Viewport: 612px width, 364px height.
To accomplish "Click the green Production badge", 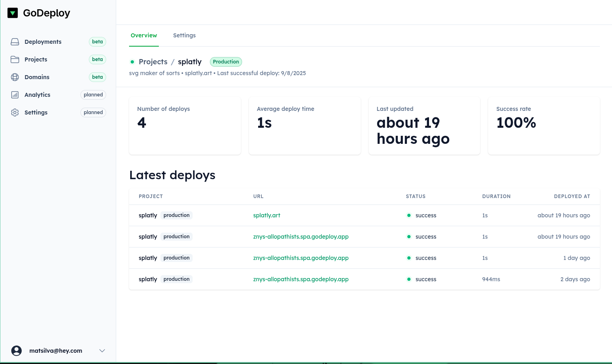I will (x=226, y=62).
